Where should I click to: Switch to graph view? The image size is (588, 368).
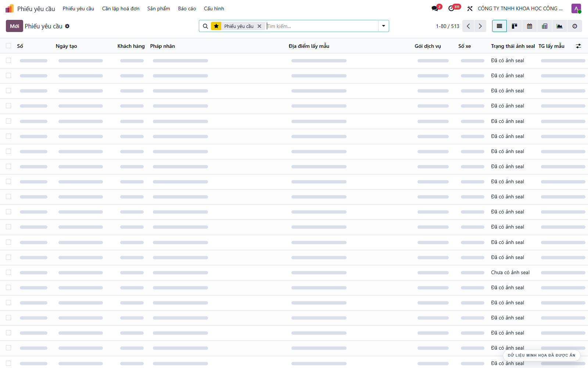[560, 26]
